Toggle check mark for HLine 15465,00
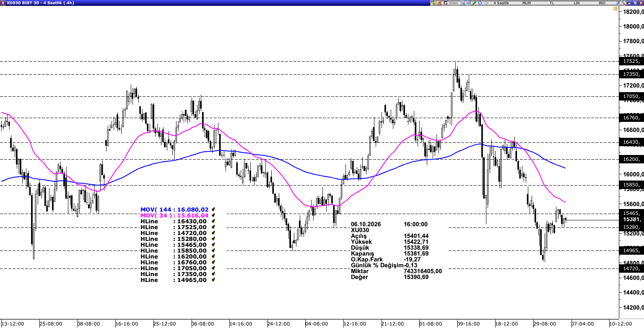This screenshot has width=644, height=328. tap(213, 245)
